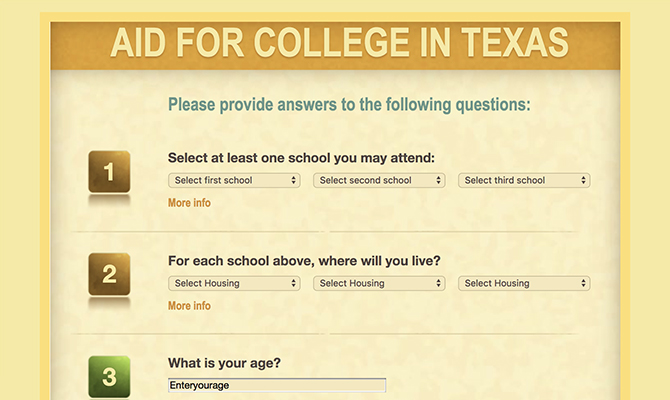
Task: Open the Select first school dropdown
Action: 234,181
